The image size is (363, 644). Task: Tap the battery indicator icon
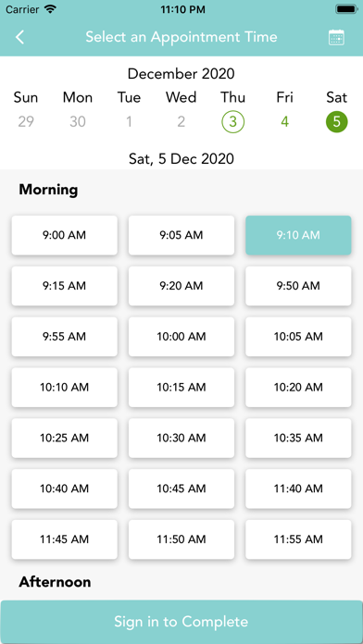pos(346,9)
